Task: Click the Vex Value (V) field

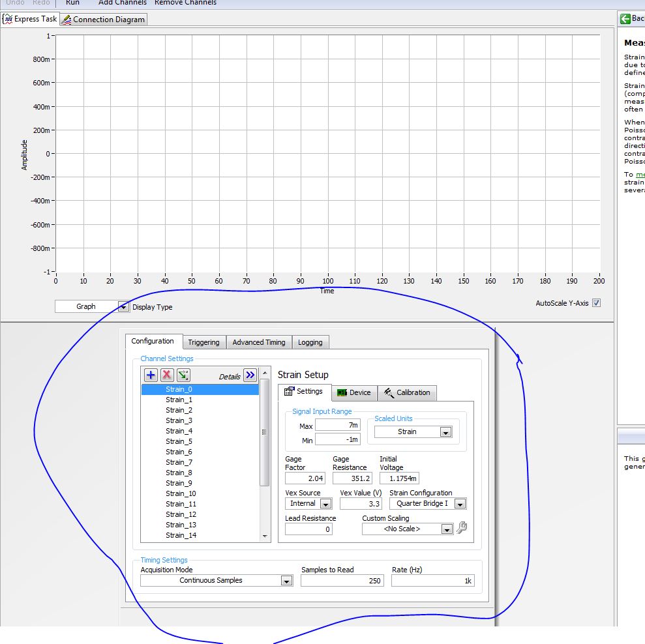Action: click(361, 504)
